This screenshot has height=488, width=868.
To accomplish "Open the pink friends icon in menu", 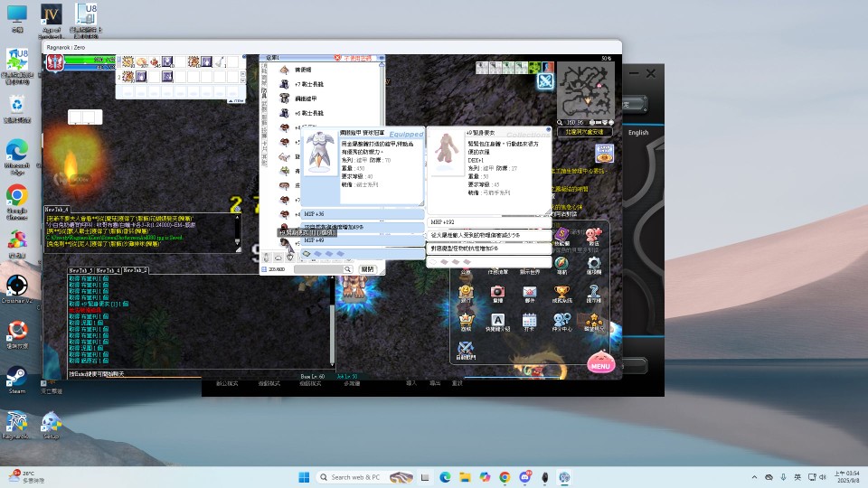I will pos(594,235).
